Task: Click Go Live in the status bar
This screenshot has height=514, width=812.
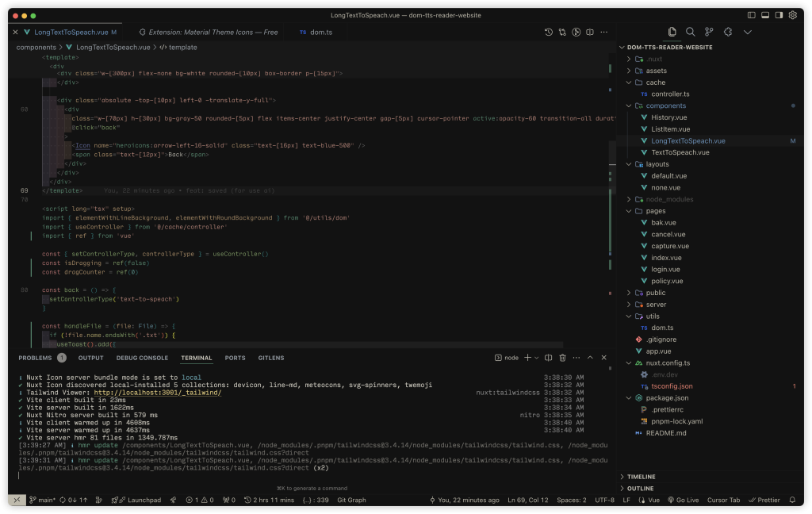Action: (682, 500)
